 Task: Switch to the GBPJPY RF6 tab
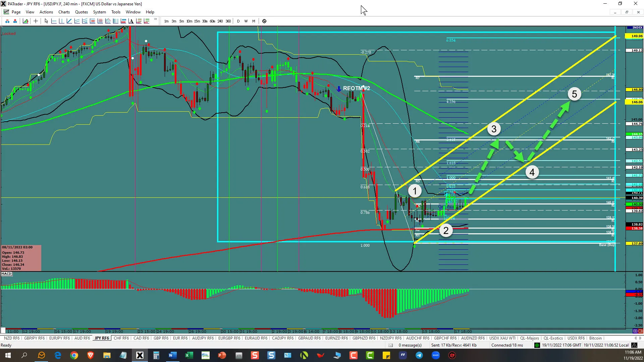[34, 338]
